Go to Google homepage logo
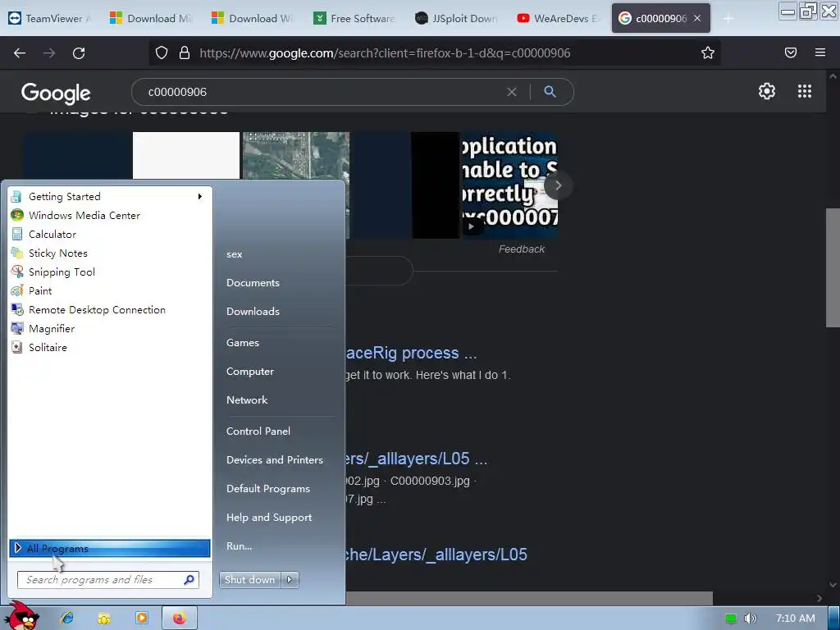840x630 pixels. (x=56, y=94)
